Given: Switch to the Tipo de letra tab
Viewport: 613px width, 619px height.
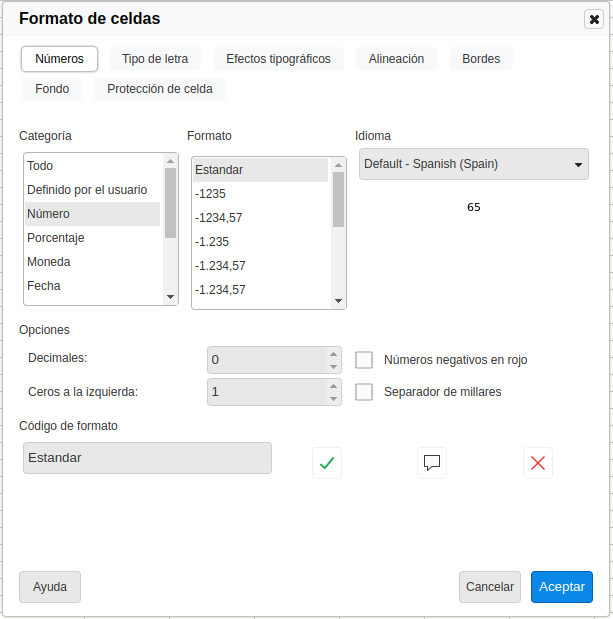Looking at the screenshot, I should (x=155, y=59).
